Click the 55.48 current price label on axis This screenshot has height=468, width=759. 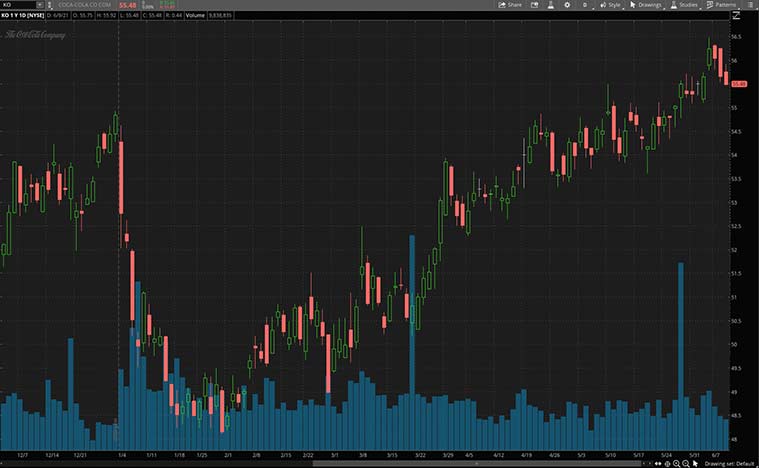740,84
